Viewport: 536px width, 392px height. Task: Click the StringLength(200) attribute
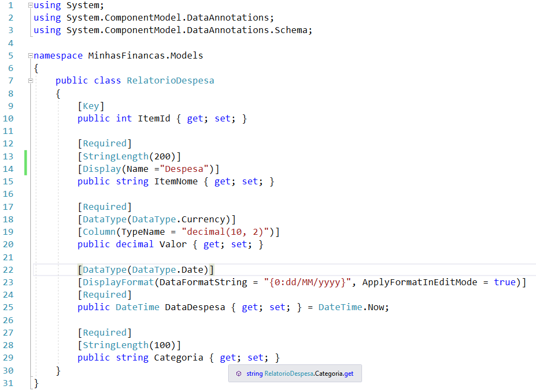[129, 157]
